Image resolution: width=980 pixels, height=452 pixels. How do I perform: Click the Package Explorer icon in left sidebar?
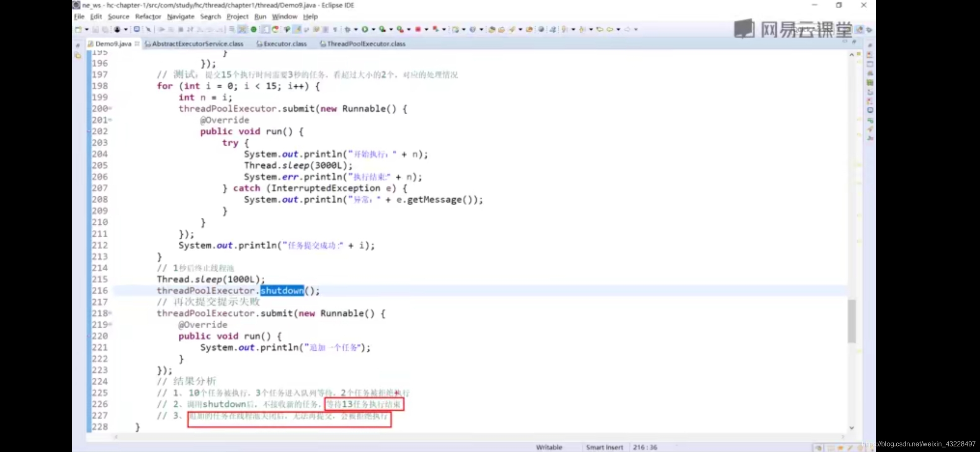point(78,56)
